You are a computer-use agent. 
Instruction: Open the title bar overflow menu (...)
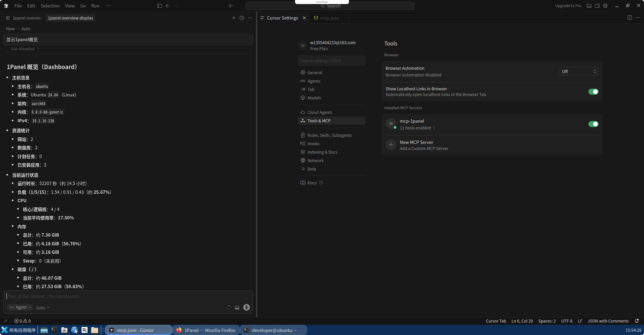[x=108, y=6]
